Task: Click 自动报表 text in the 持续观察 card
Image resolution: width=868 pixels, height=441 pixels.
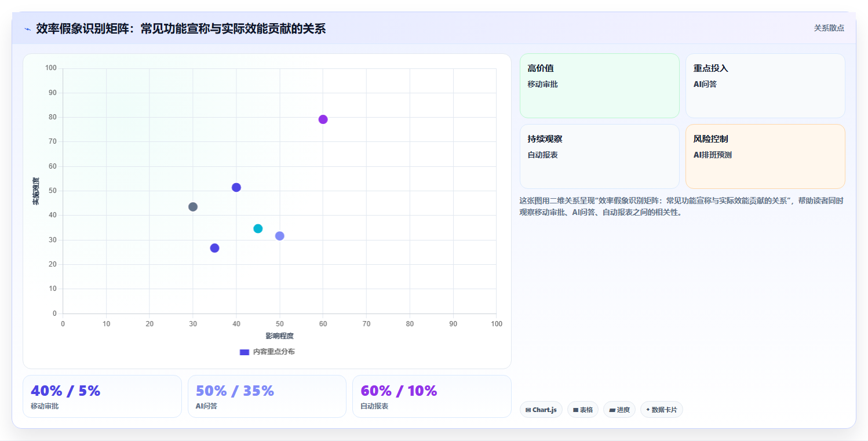Action: 543,155
